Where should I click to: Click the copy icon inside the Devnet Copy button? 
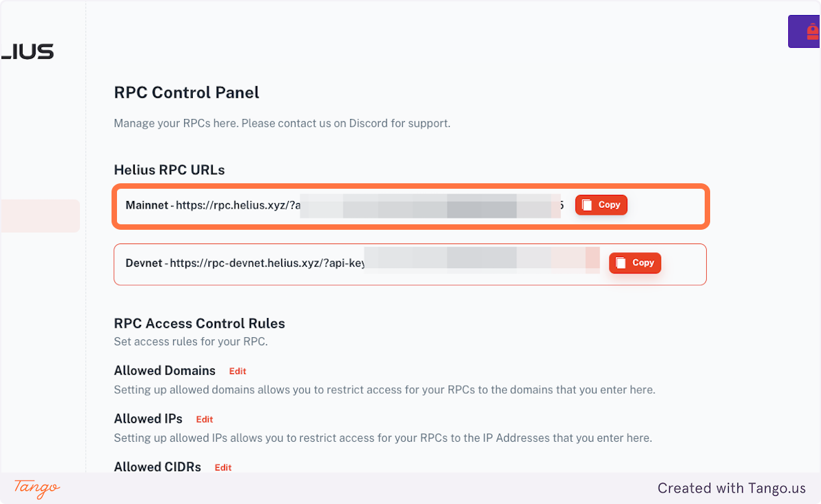click(x=621, y=263)
